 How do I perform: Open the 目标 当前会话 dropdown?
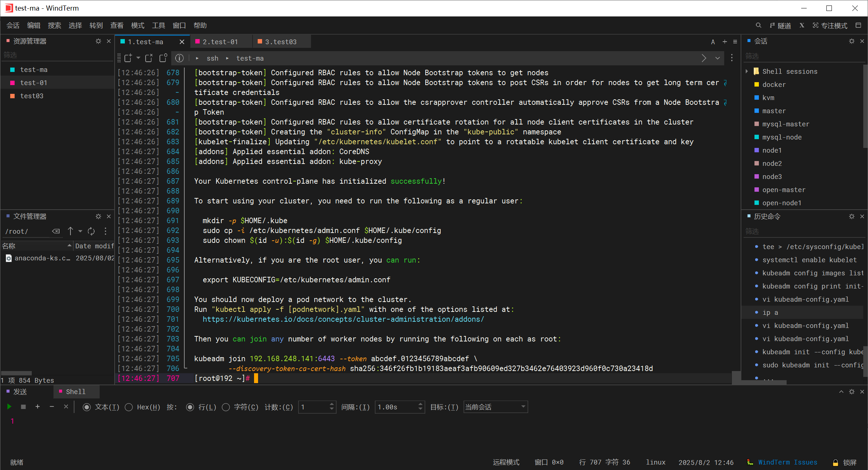tap(495, 407)
